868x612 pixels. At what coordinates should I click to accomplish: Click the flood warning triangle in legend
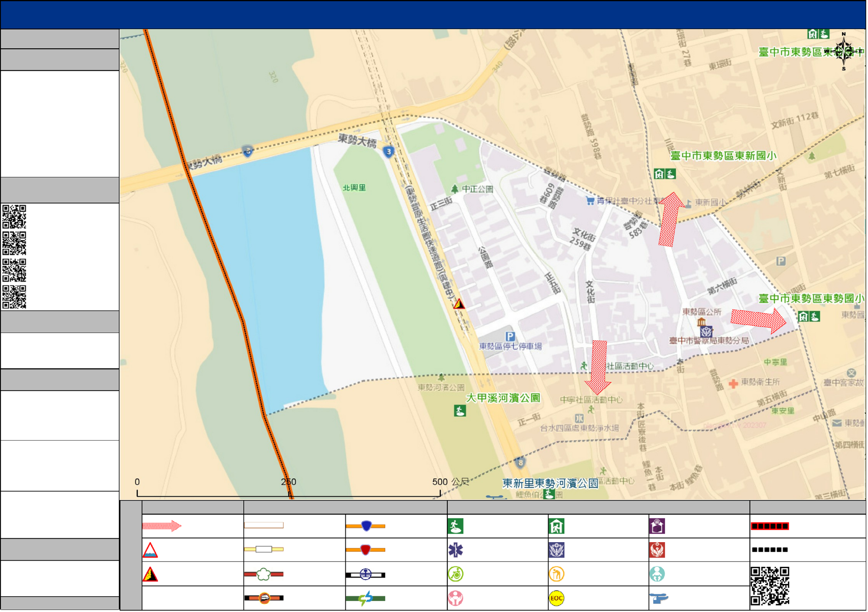coord(150,550)
